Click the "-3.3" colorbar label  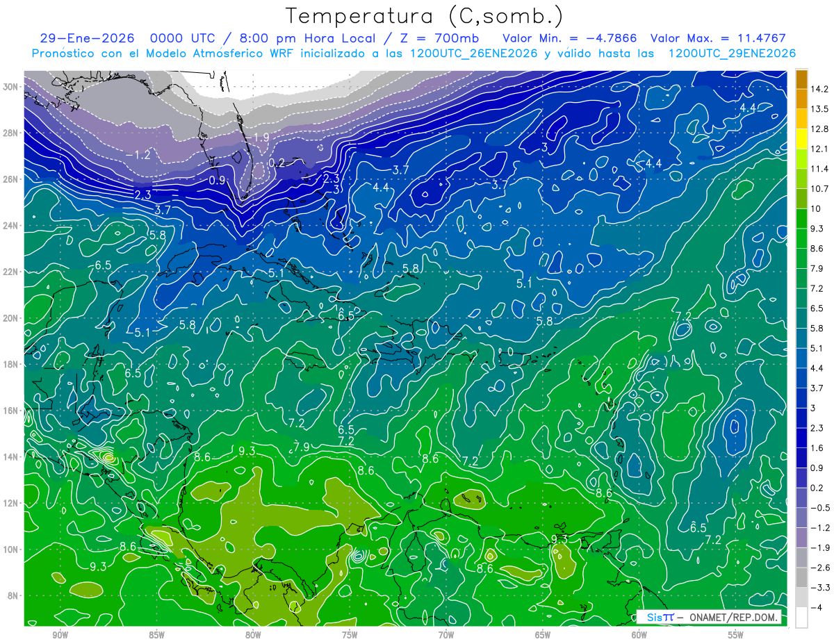coord(821,587)
